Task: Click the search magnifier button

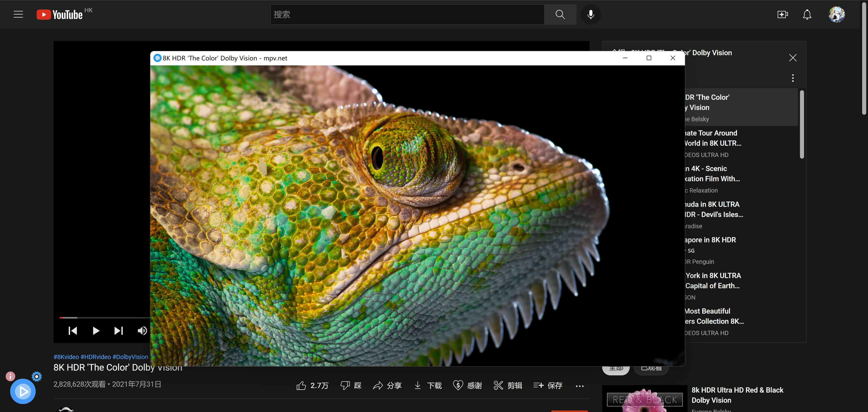Action: [x=560, y=14]
